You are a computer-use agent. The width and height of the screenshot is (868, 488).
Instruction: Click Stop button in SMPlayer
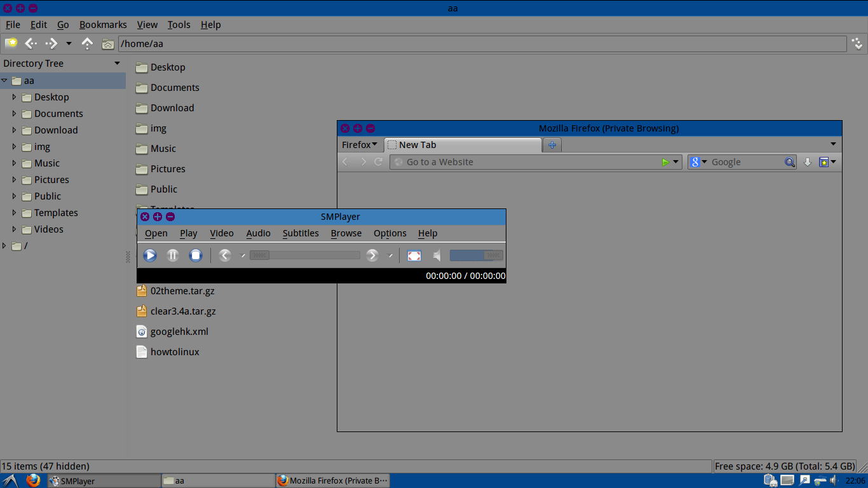tap(196, 255)
